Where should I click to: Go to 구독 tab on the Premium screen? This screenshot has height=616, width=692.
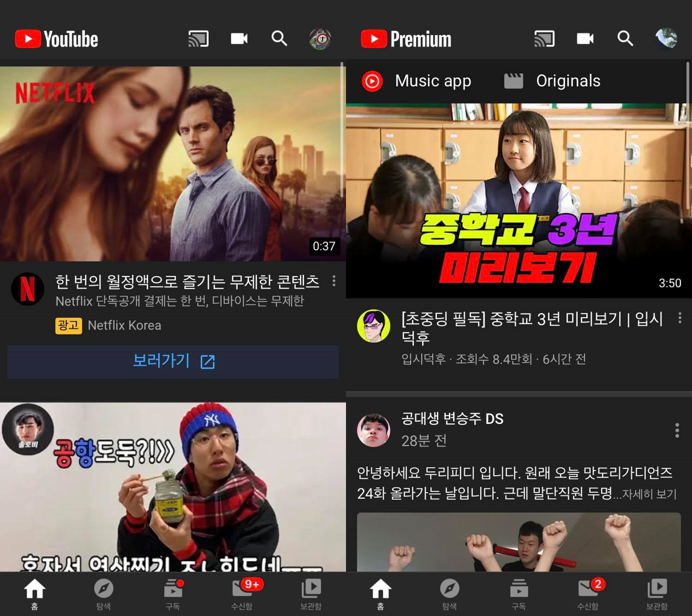click(519, 594)
